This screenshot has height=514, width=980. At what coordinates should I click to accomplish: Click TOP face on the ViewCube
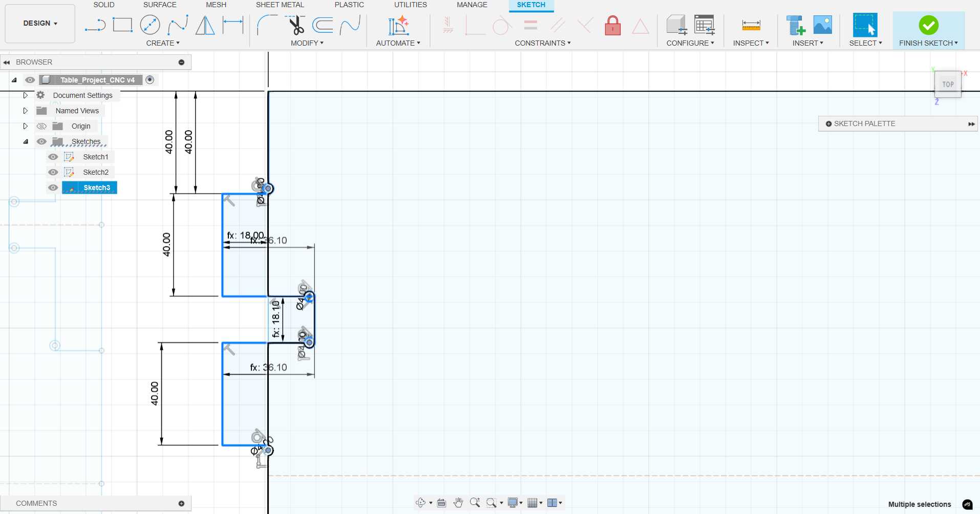948,85
